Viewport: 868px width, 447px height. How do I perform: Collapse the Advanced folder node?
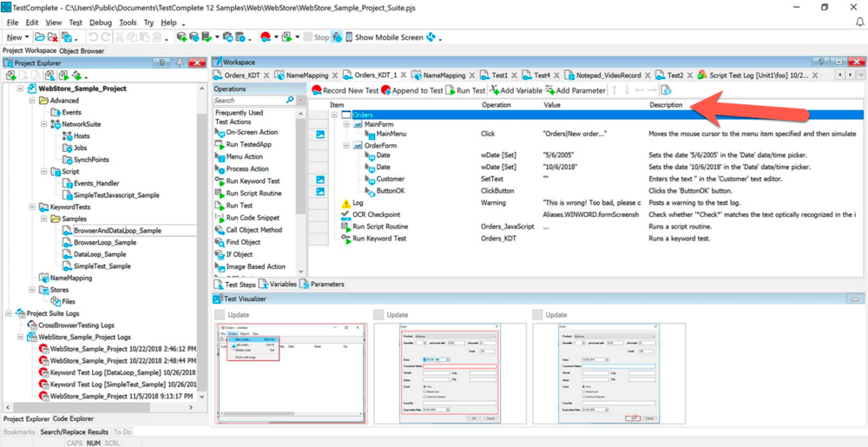31,101
